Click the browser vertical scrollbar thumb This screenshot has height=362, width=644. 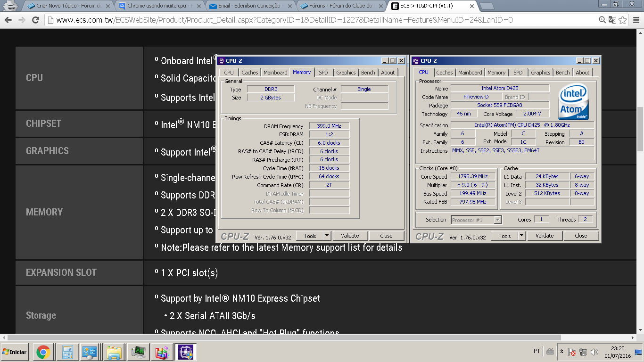click(x=640, y=129)
